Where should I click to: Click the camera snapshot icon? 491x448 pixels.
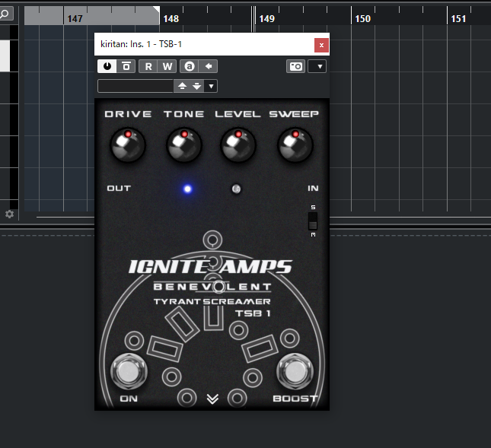(295, 66)
